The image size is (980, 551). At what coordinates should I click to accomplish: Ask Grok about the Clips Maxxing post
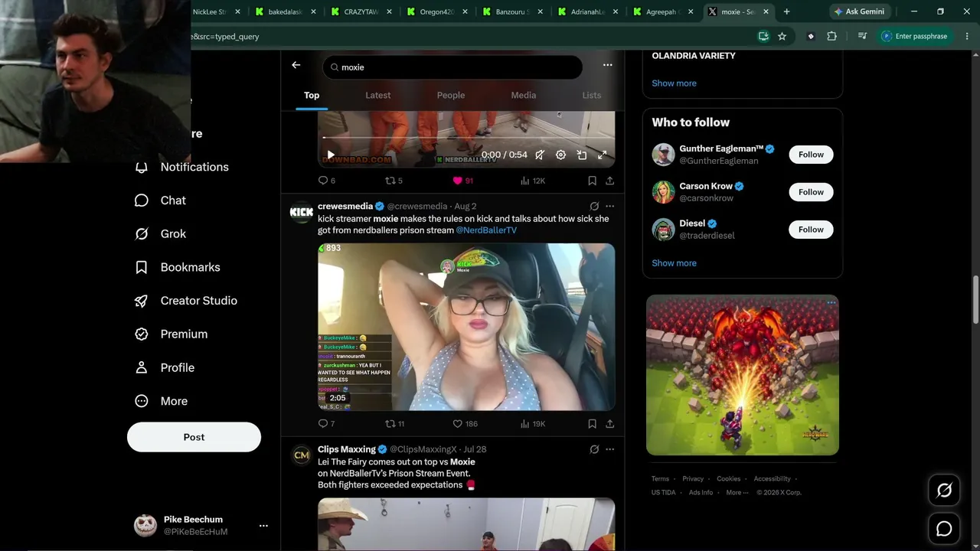coord(594,449)
